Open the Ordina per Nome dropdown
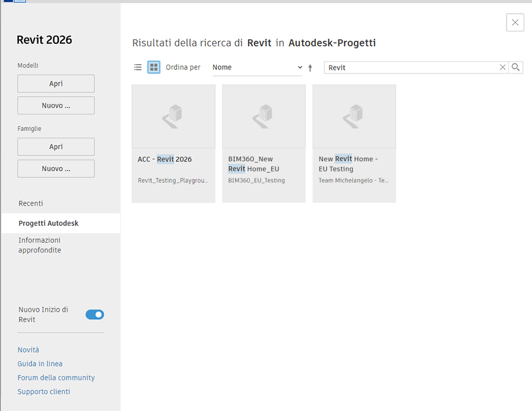Image resolution: width=532 pixels, height=411 pixels. tap(257, 68)
